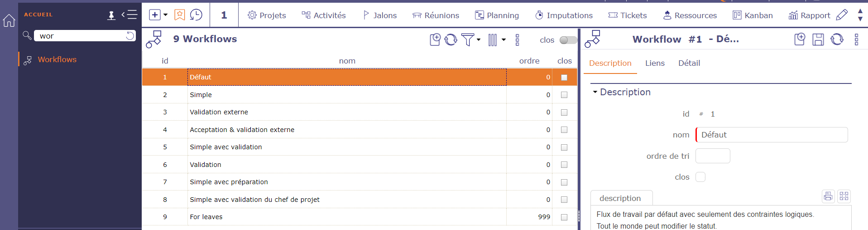
Task: Open the filter dropdown in list toolbar
Action: 470,40
